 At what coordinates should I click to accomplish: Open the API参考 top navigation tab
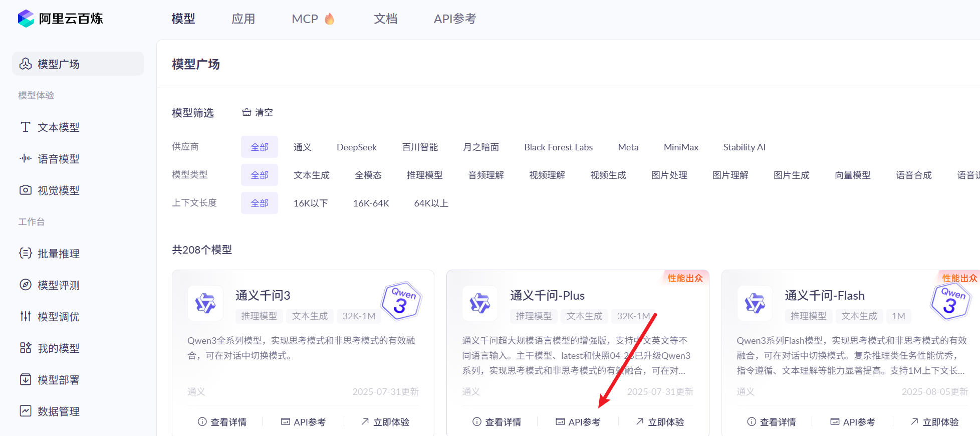point(455,19)
